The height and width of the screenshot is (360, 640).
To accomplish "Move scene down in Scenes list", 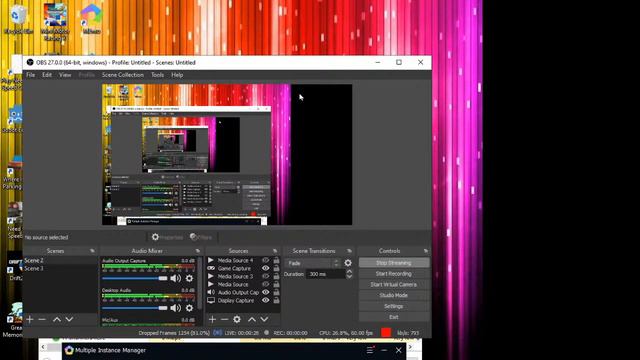I will click(x=69, y=319).
